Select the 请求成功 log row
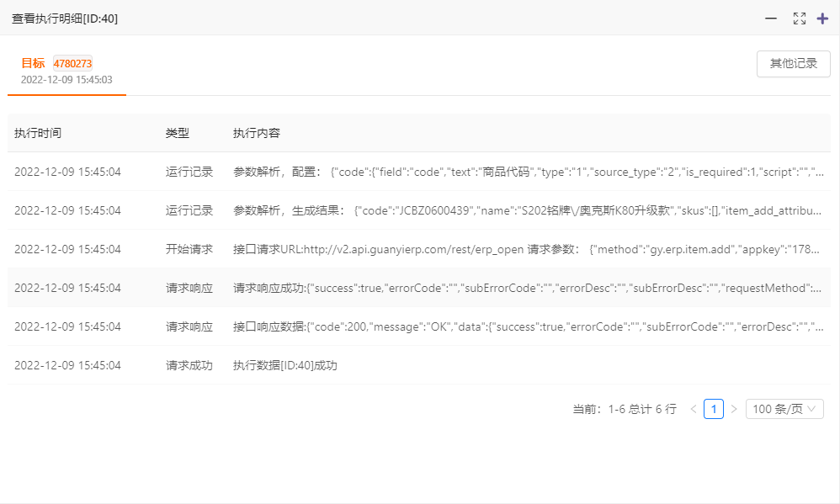840x504 pixels. tap(337, 365)
